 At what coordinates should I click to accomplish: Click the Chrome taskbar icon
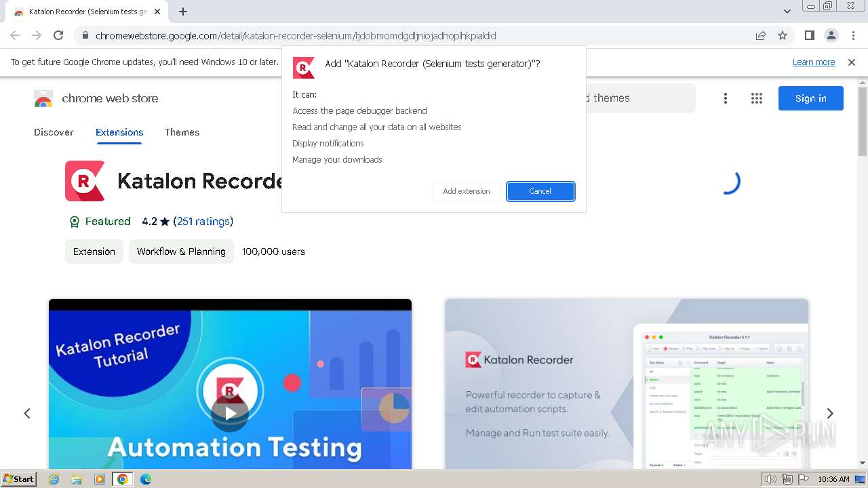coord(123,479)
